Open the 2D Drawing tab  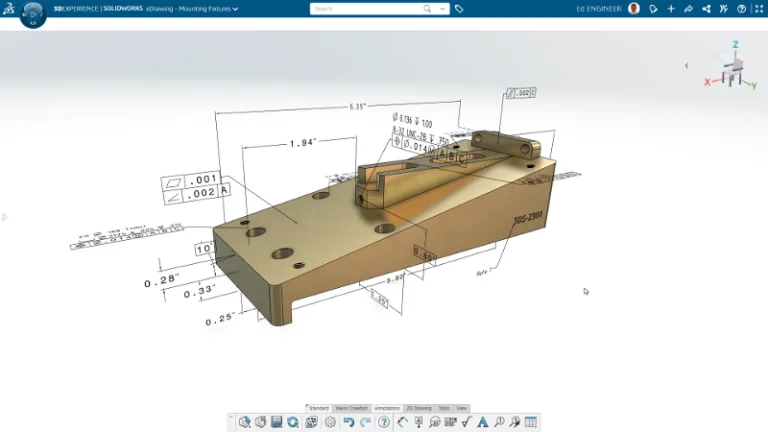coord(419,408)
